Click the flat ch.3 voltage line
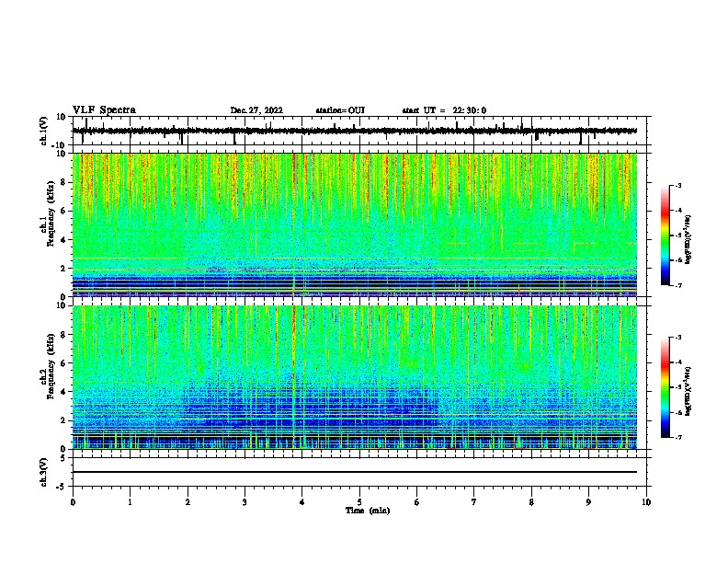 (x=354, y=472)
